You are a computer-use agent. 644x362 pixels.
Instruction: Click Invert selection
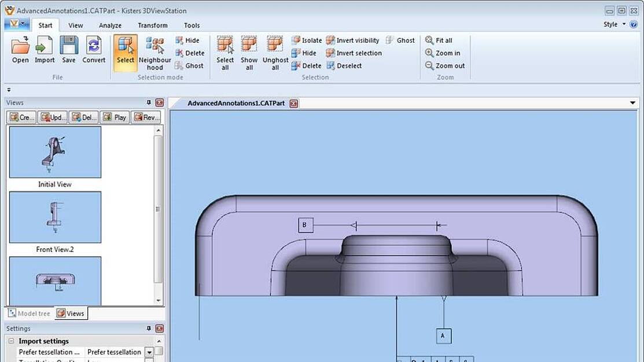point(354,53)
